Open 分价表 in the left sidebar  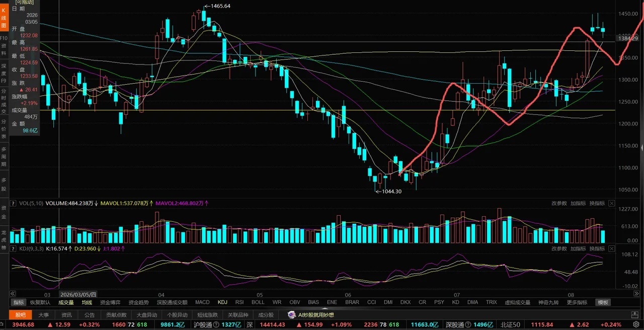pyautogui.click(x=4, y=129)
